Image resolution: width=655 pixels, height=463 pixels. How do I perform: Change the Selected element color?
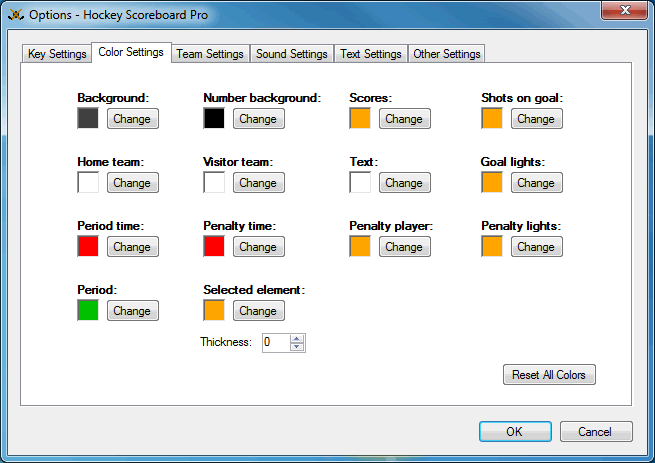(x=259, y=310)
